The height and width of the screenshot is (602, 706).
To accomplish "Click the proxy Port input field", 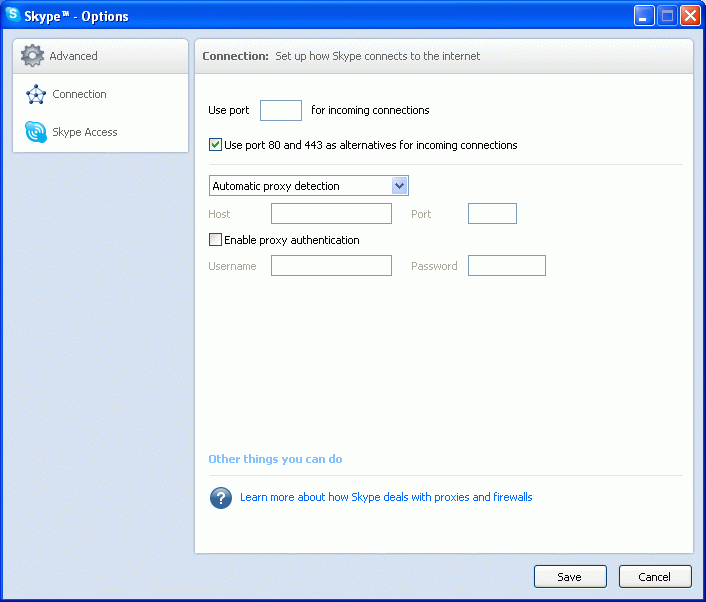I will [492, 213].
